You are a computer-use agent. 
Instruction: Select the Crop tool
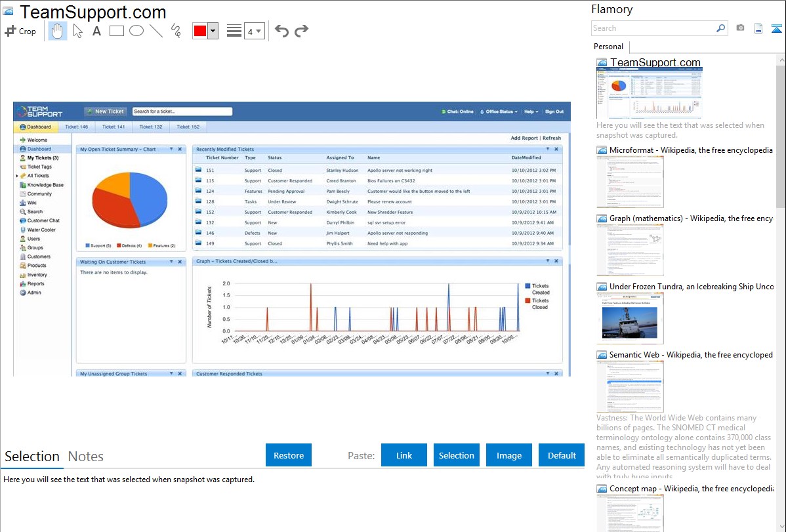pos(20,31)
